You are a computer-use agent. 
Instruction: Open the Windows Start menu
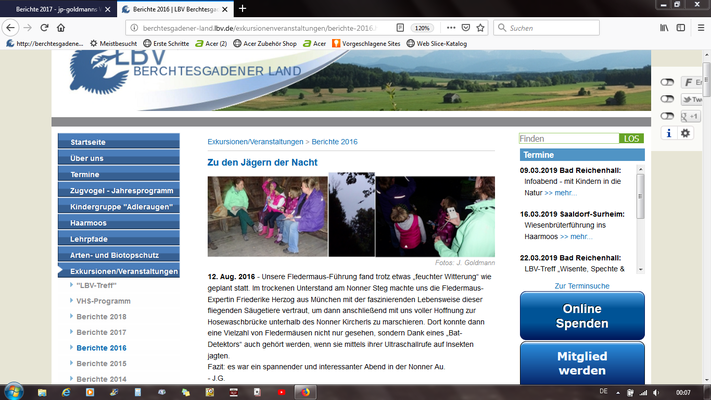13,392
